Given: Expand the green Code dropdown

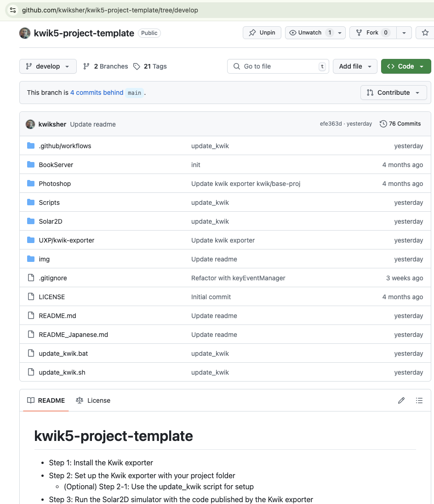Looking at the screenshot, I should point(406,66).
